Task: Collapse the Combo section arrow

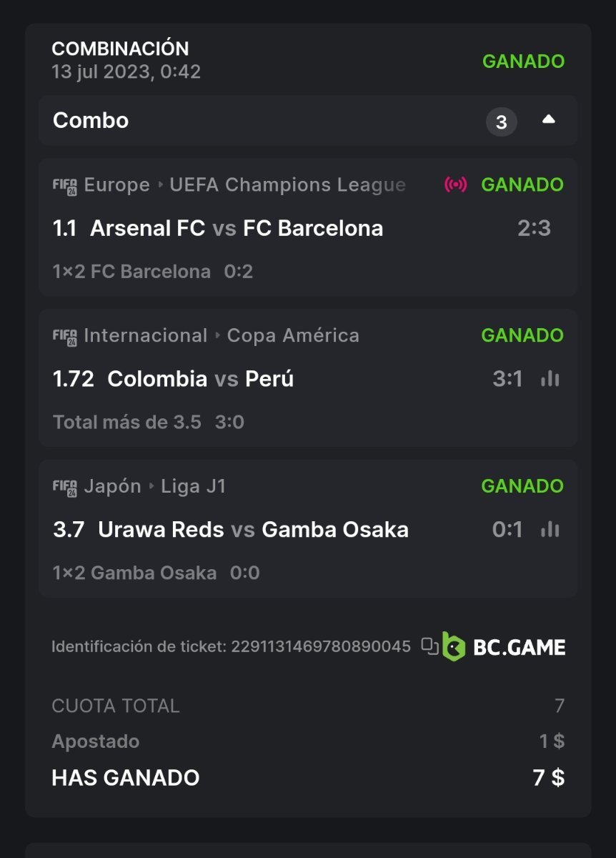Action: pos(548,120)
